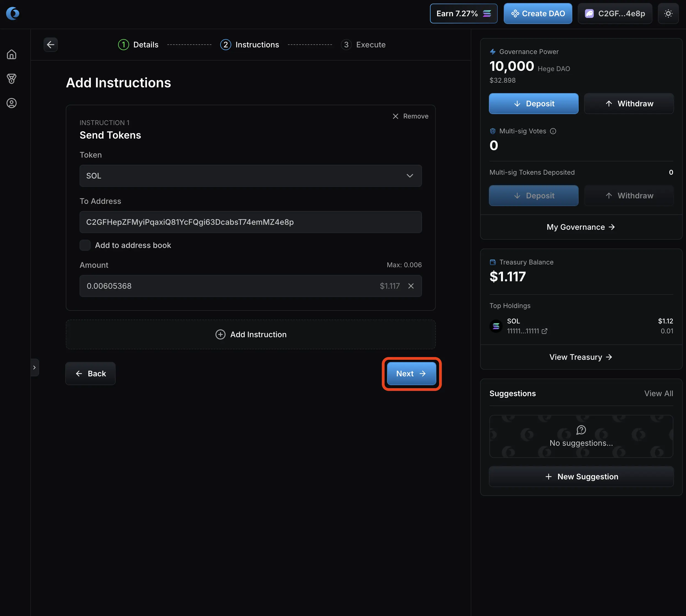
Task: Go to the Execute step
Action: coord(364,45)
